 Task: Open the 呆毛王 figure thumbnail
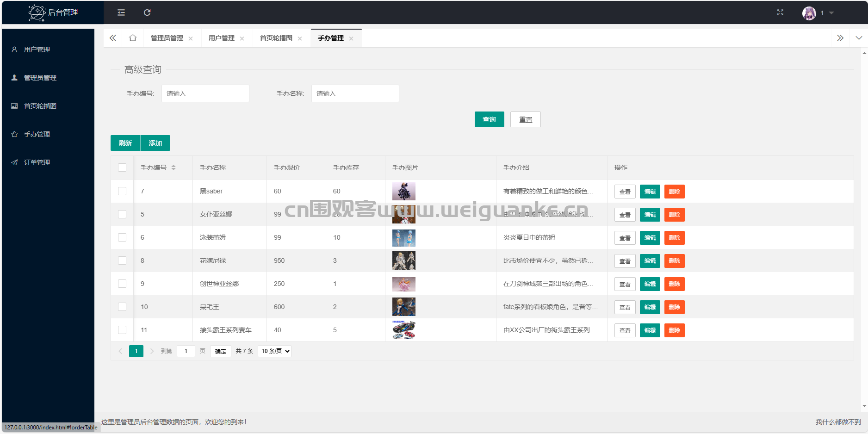click(x=404, y=307)
